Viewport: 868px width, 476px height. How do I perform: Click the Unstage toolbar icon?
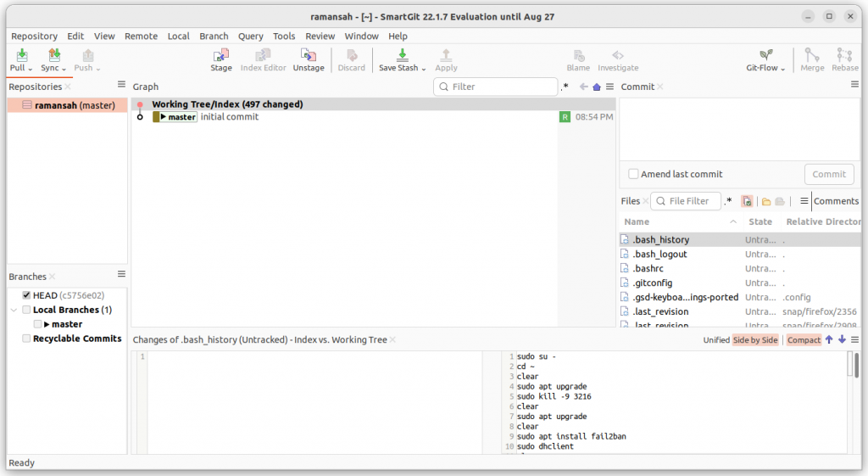click(309, 55)
